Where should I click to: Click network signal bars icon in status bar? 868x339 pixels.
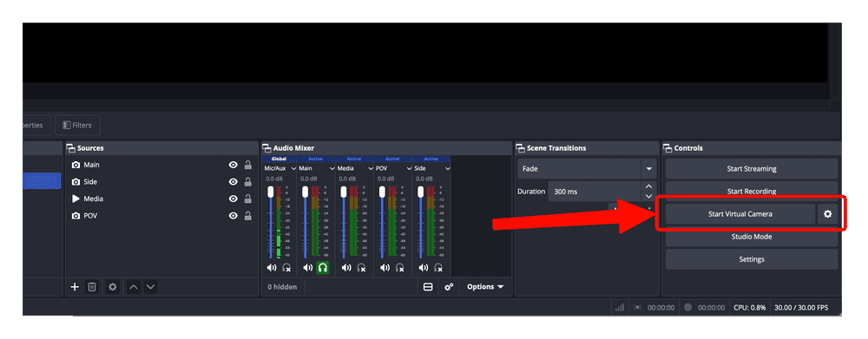tap(620, 308)
